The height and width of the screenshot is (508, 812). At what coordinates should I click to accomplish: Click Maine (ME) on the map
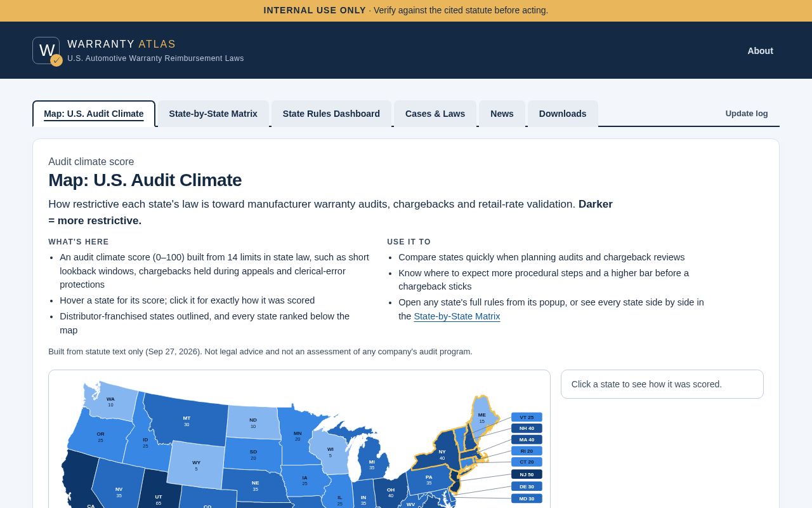[x=481, y=417]
